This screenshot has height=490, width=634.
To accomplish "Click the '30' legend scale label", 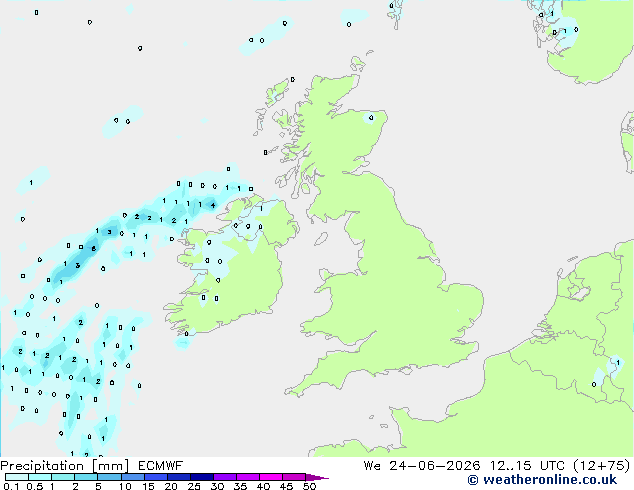I will pos(217,486).
